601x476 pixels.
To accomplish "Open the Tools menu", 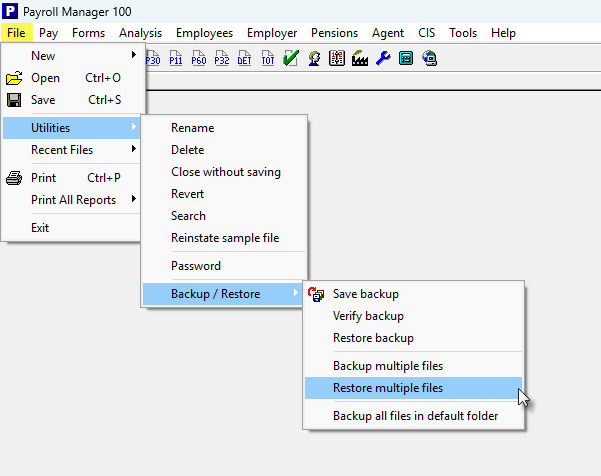I will [x=463, y=33].
